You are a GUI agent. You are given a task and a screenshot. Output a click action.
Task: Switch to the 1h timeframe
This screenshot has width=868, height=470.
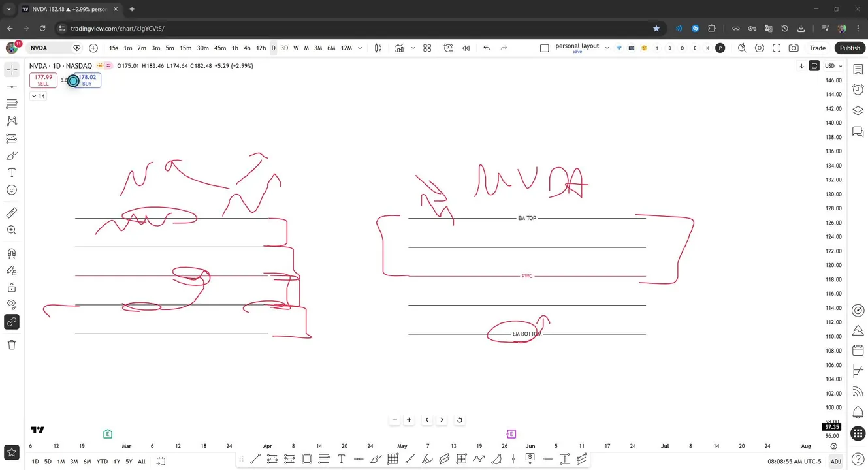[235, 48]
